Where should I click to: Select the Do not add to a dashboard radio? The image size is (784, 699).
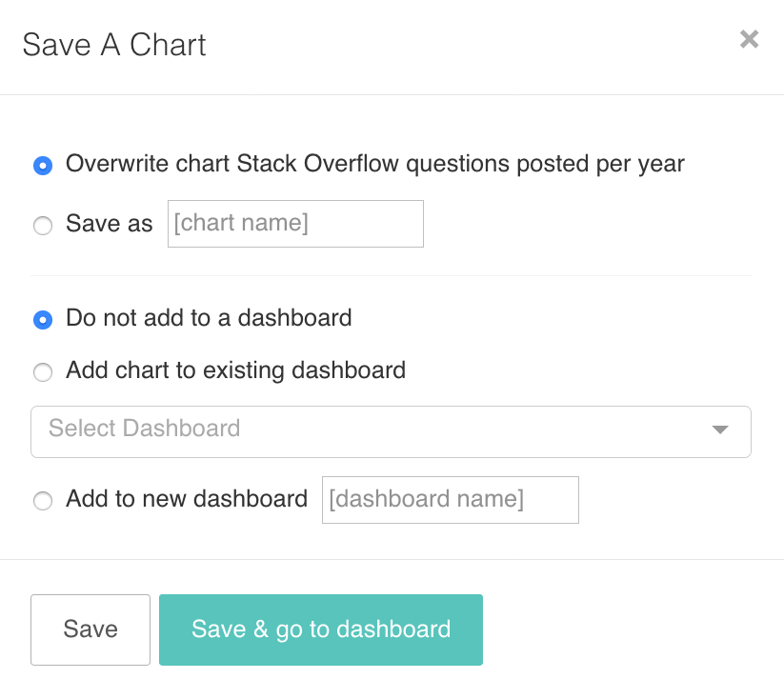point(43,320)
